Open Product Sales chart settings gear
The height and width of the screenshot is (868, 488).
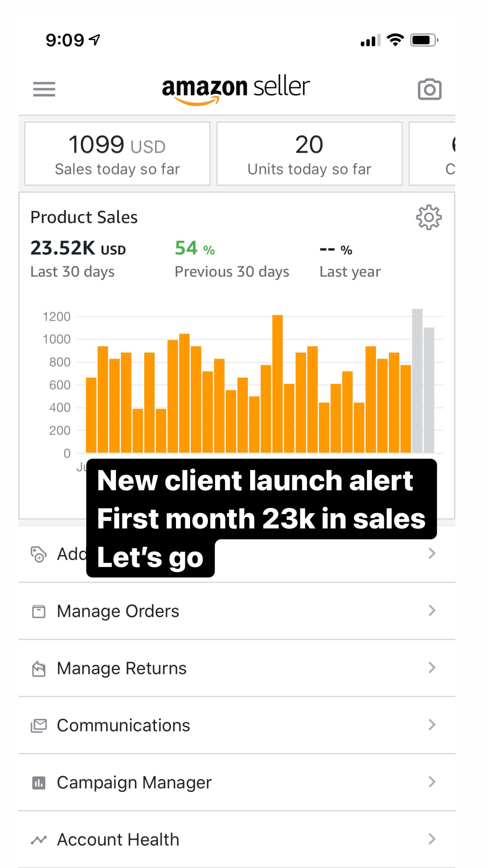pyautogui.click(x=429, y=217)
